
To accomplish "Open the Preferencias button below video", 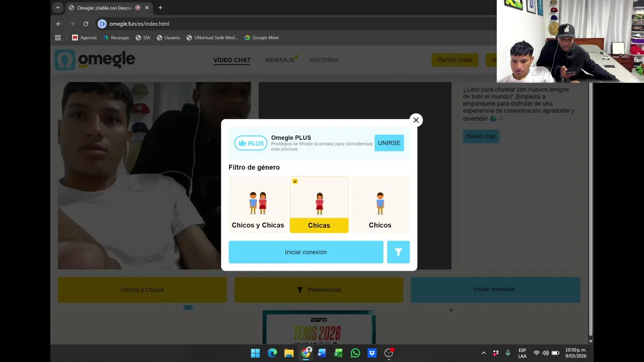I will 319,290.
